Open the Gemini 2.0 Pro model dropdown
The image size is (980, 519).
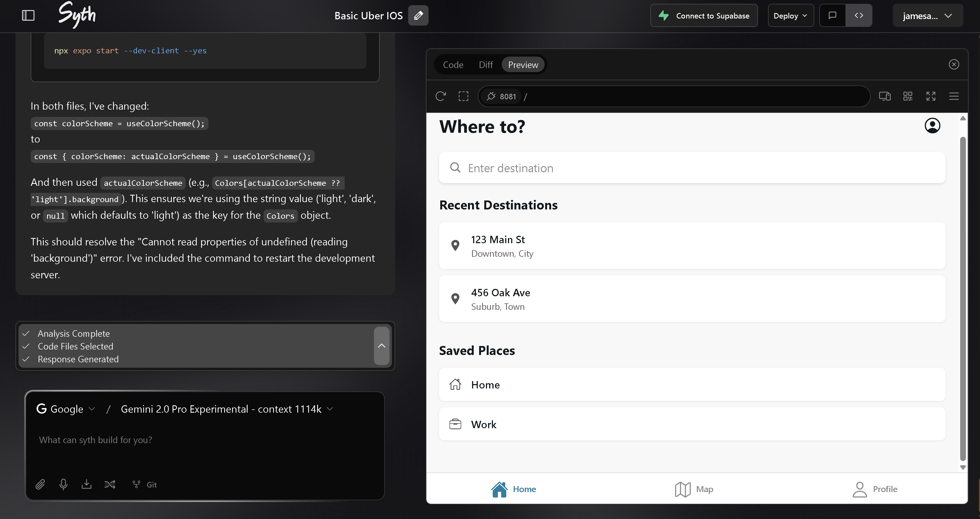click(227, 409)
